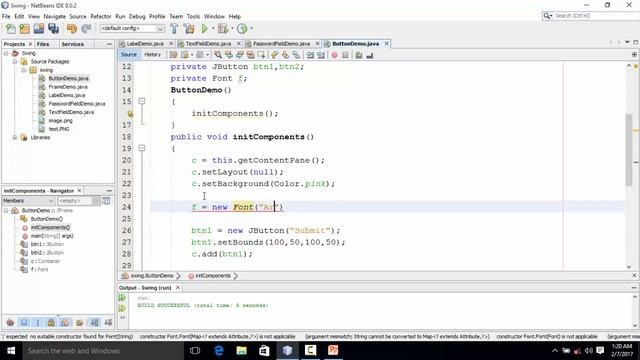The width and height of the screenshot is (640, 360).
Task: Click the Shift Line Left icon
Action: [310, 55]
